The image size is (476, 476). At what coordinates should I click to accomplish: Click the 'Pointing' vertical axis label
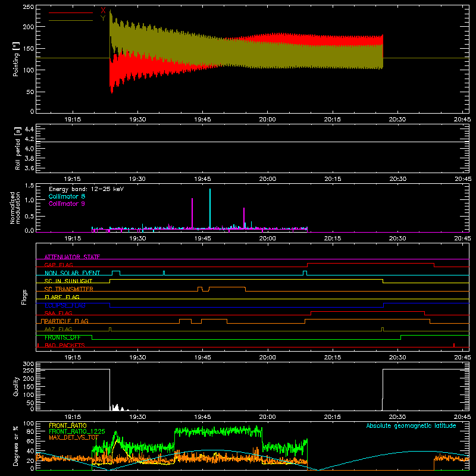16,59
